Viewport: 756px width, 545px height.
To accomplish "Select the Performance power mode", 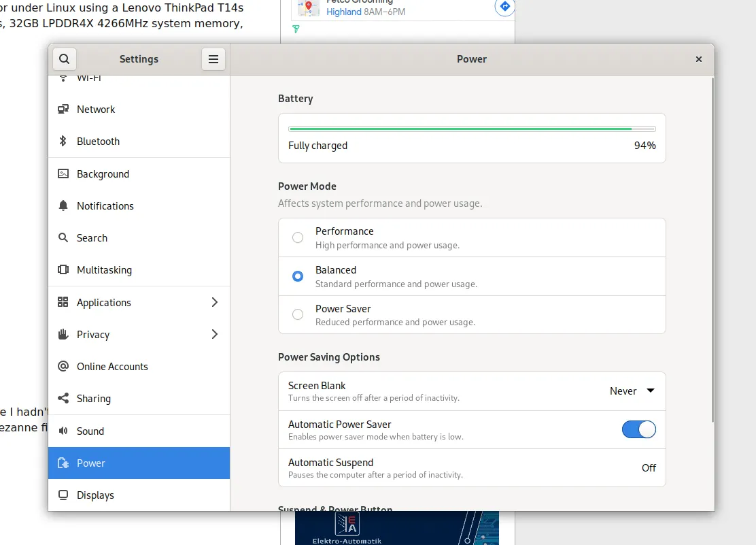I will coord(298,237).
